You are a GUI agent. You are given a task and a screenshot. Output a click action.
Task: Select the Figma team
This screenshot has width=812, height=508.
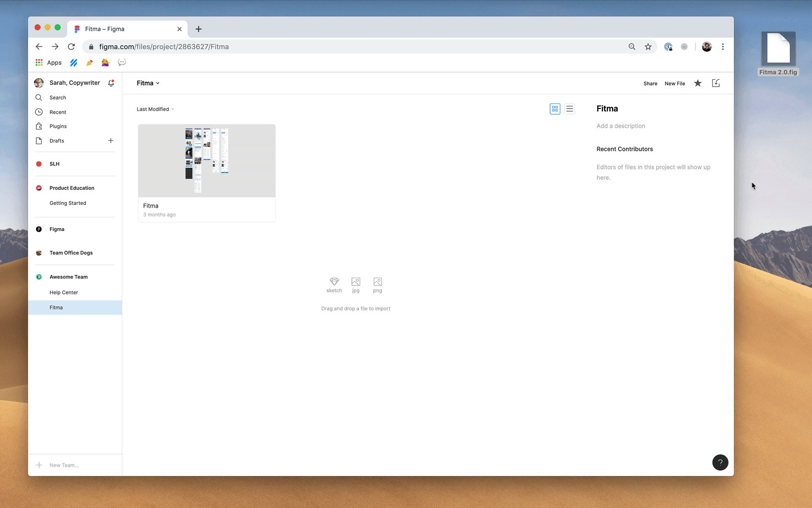57,229
